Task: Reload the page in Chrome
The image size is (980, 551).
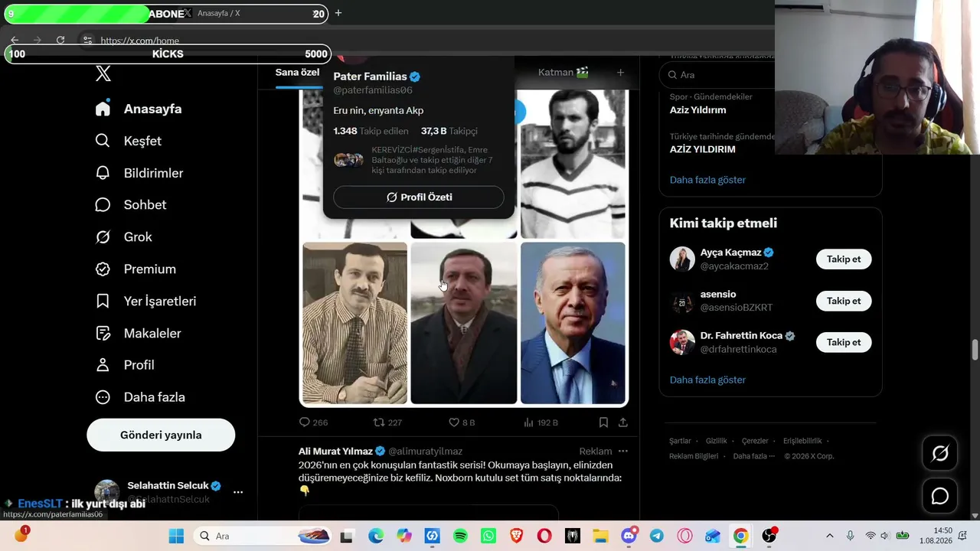Action: point(60,40)
